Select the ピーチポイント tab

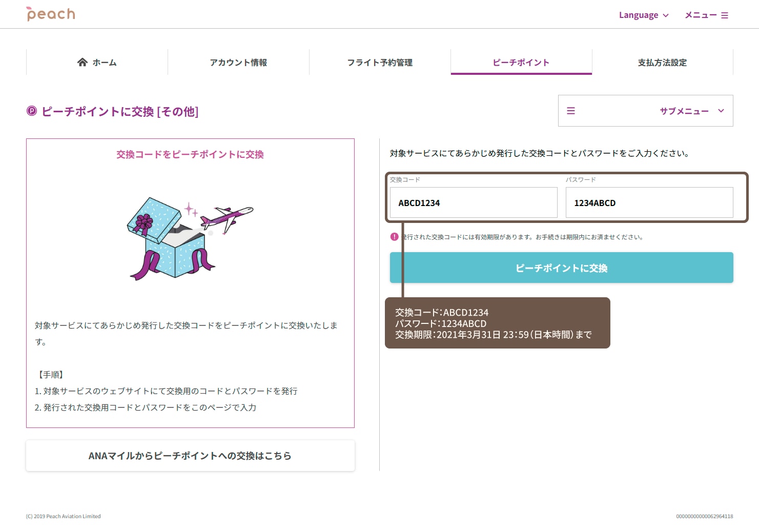(521, 63)
